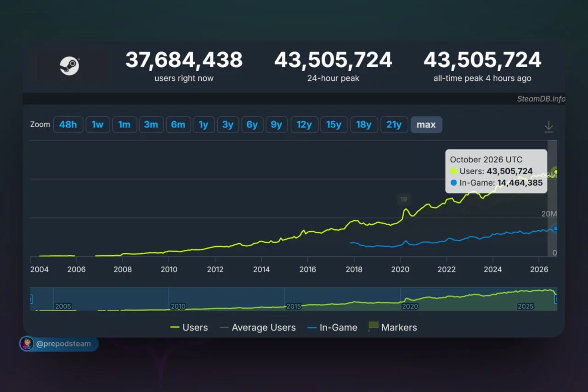
Task: Set chart zoom to 21y
Action: [x=394, y=125]
